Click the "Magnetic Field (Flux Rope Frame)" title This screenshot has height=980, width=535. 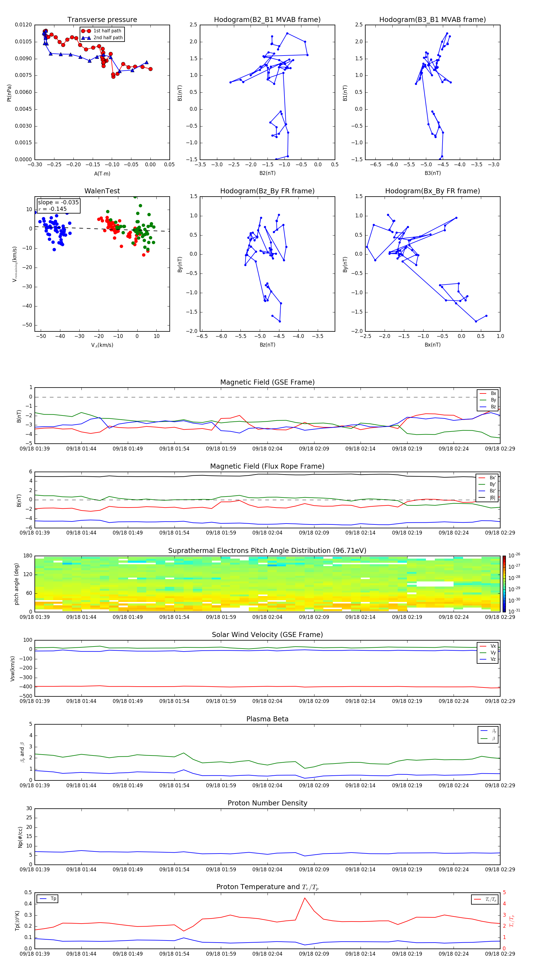tap(267, 467)
